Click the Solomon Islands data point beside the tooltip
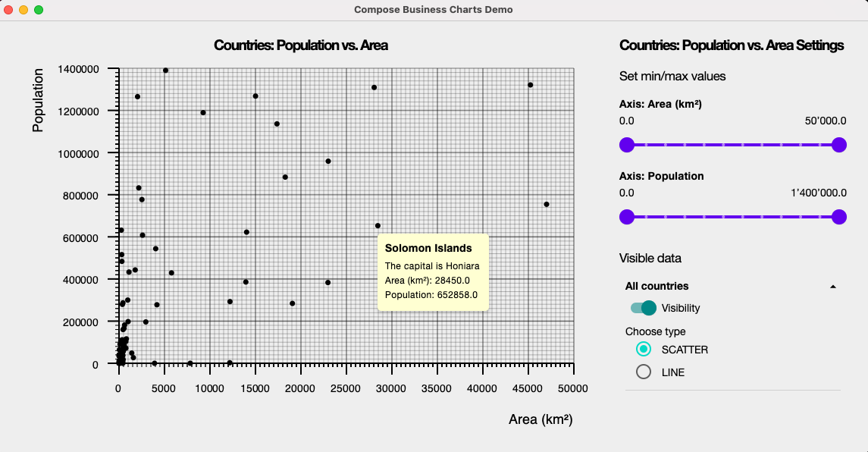868x452 pixels. click(x=378, y=225)
